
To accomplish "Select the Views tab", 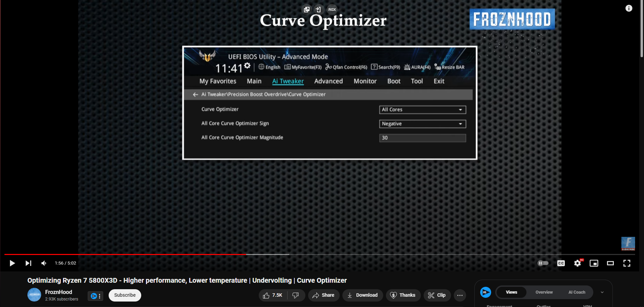I will (511, 292).
